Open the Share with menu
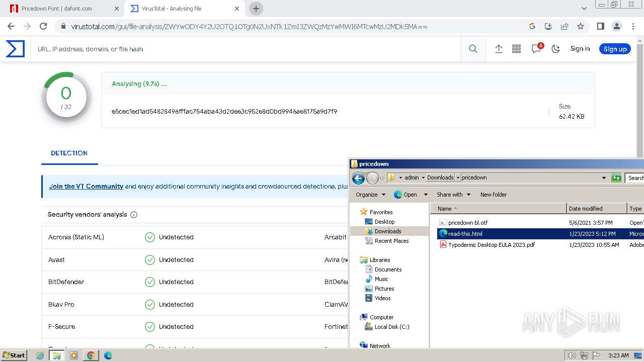 tap(453, 195)
